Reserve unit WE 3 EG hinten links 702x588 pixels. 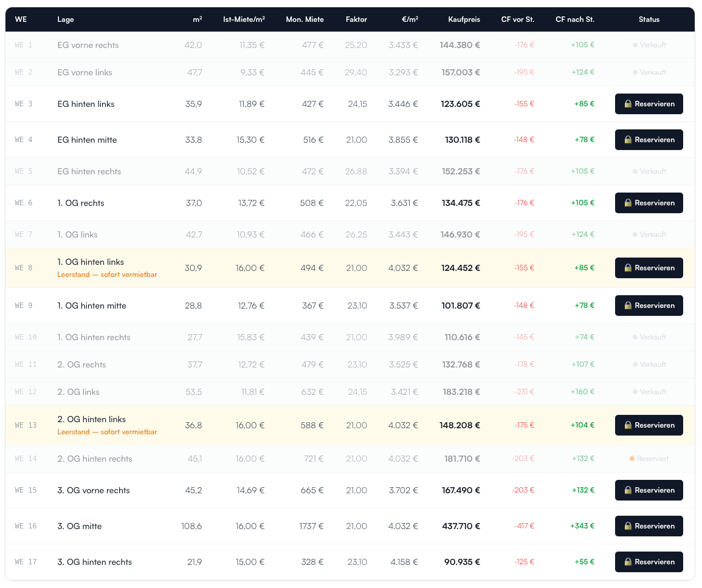tap(649, 104)
